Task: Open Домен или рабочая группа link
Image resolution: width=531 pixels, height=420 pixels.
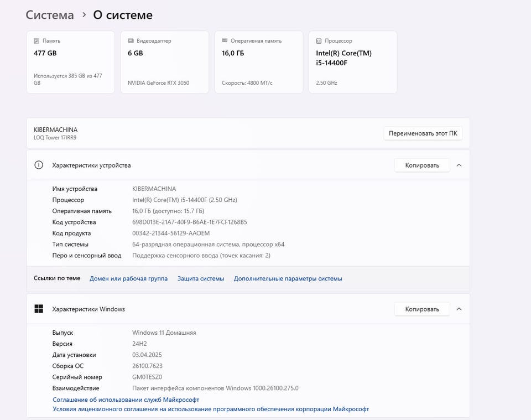Action: (128, 278)
